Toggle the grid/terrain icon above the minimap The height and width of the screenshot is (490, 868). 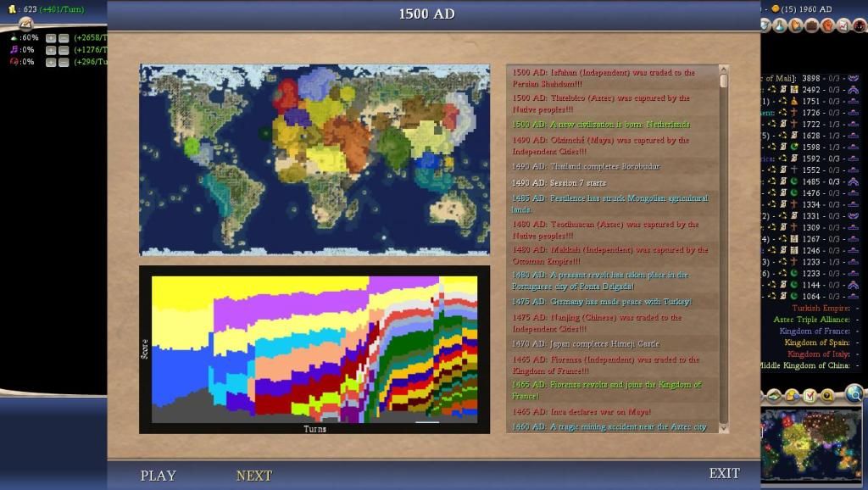tap(775, 395)
